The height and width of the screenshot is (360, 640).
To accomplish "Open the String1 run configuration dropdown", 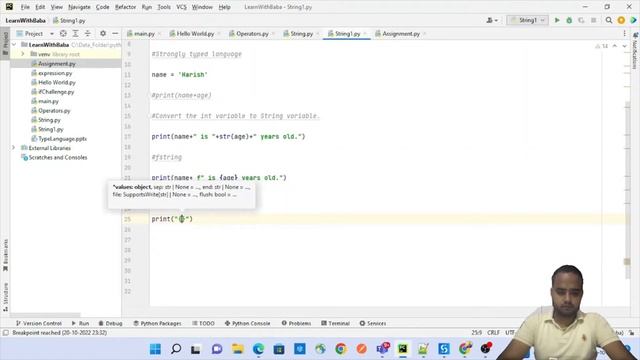I will [527, 20].
